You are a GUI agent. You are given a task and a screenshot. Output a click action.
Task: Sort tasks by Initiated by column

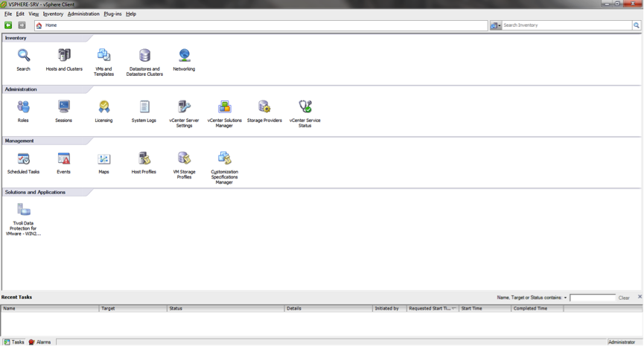[389, 309]
